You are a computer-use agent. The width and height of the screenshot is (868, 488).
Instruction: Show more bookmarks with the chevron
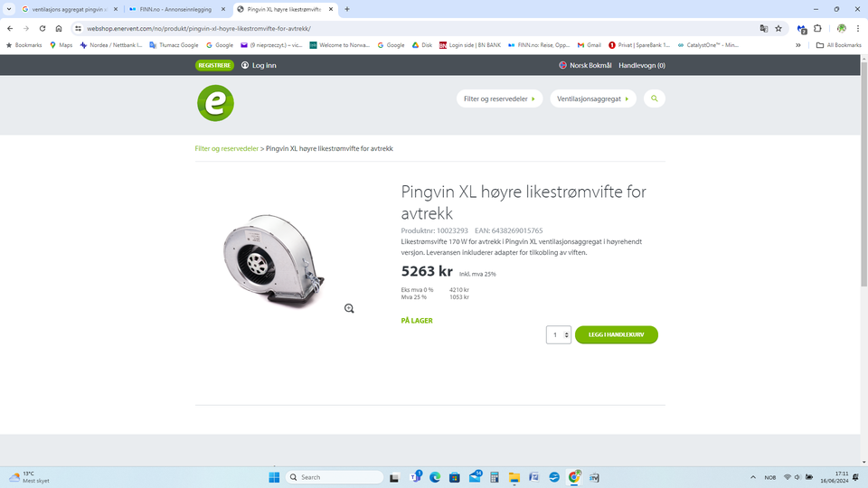798,45
